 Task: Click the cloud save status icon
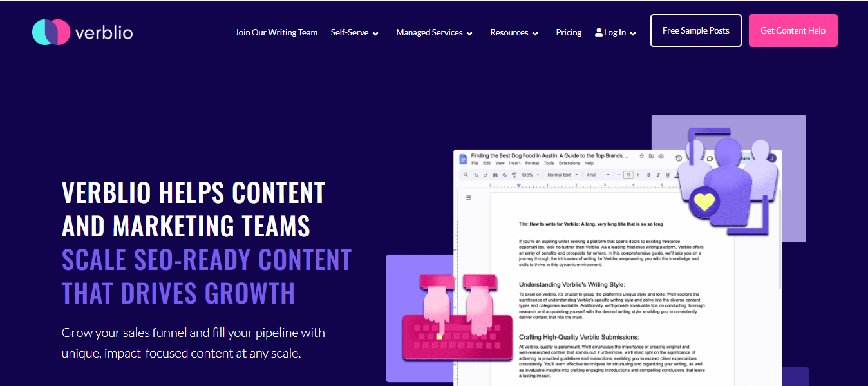[661, 156]
